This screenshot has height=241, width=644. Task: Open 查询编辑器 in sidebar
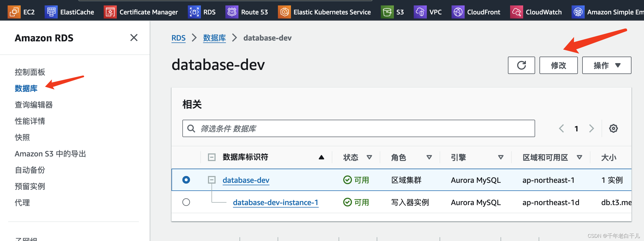point(34,105)
